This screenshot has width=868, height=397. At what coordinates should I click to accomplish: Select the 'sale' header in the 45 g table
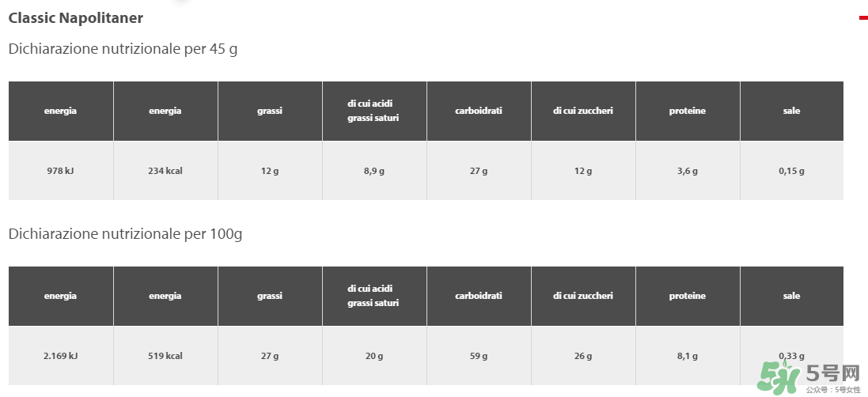pos(791,111)
